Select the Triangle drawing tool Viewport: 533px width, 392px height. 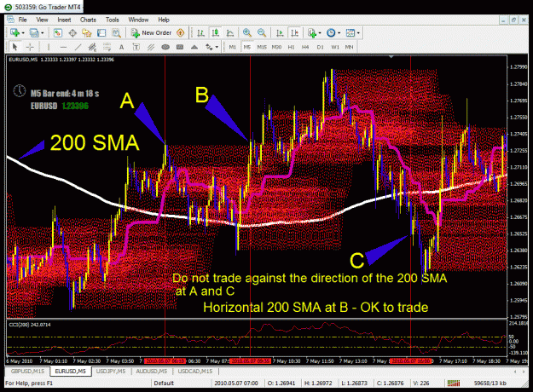tap(194, 47)
